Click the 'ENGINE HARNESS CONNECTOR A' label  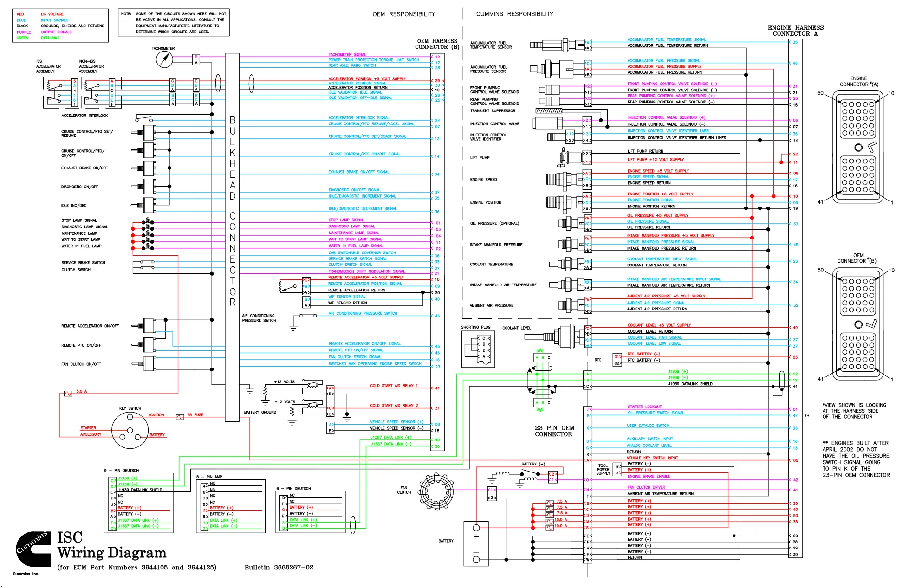pyautogui.click(x=796, y=31)
